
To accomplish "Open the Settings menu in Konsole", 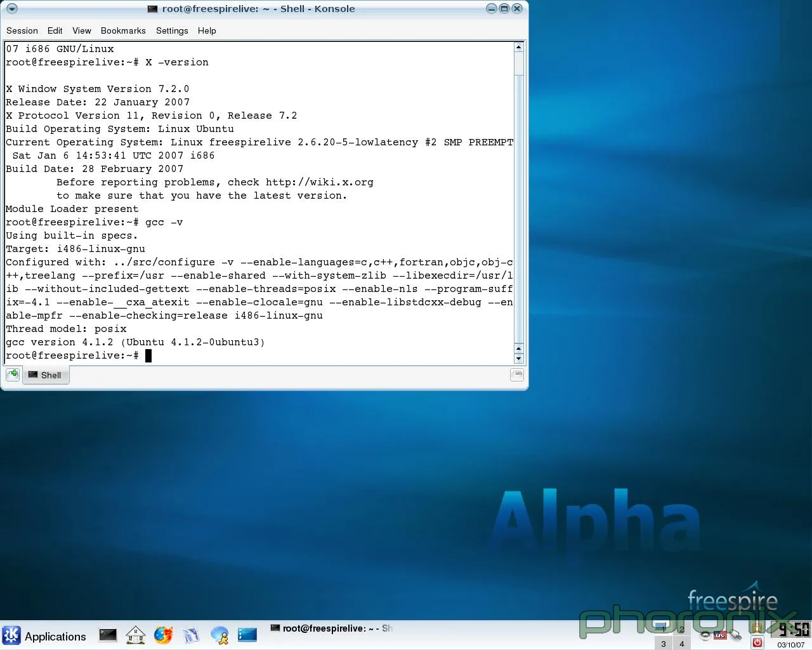I will pyautogui.click(x=172, y=30).
